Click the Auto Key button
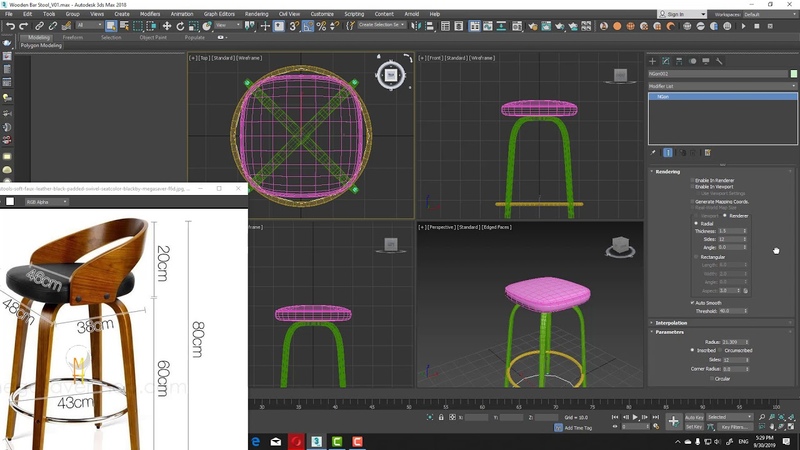 coord(693,417)
